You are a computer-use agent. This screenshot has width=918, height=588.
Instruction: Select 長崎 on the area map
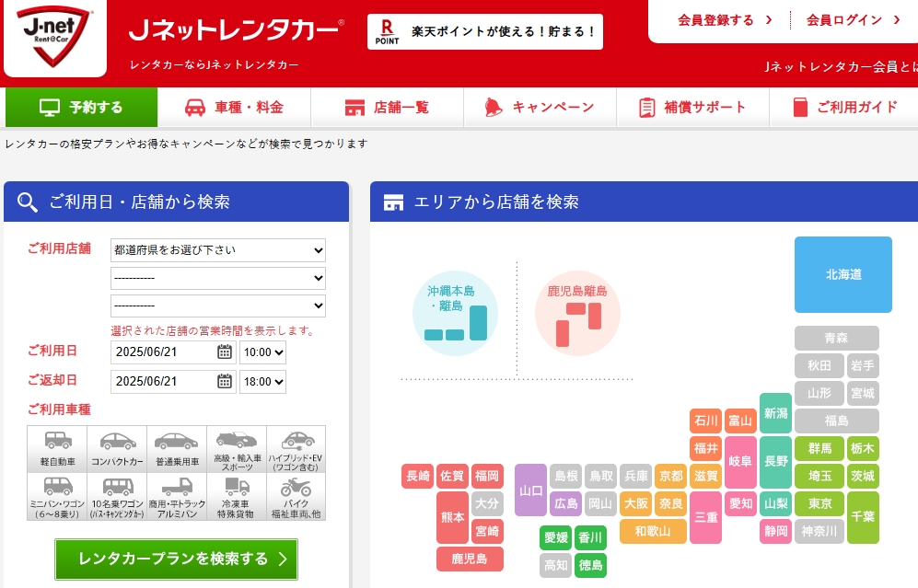tap(417, 476)
